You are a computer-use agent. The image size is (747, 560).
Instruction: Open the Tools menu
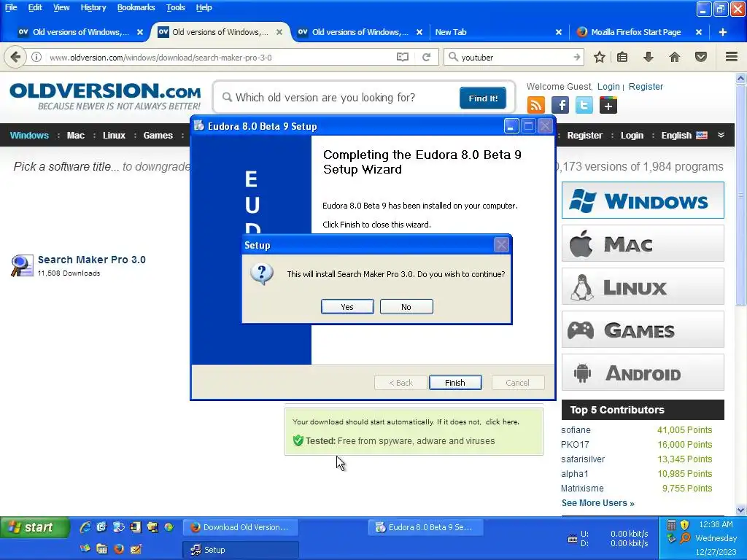175,7
